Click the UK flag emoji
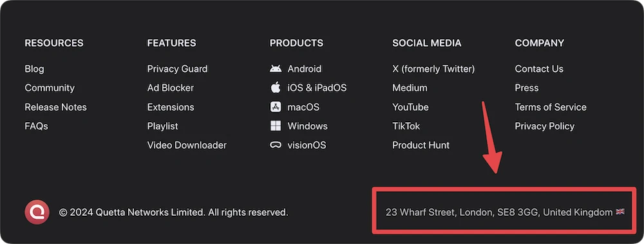 (x=620, y=212)
